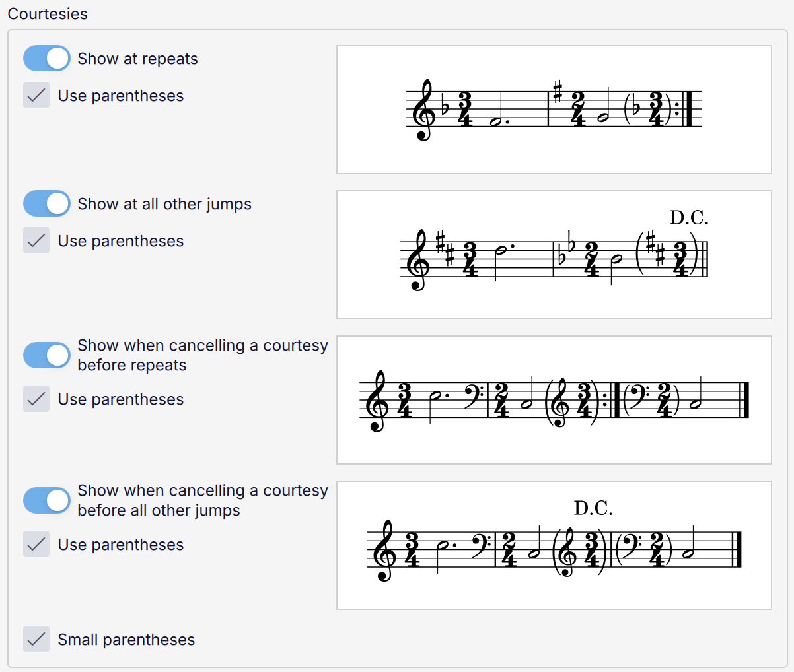Click the Small parentheses label text
This screenshot has height=672, width=794.
[126, 640]
